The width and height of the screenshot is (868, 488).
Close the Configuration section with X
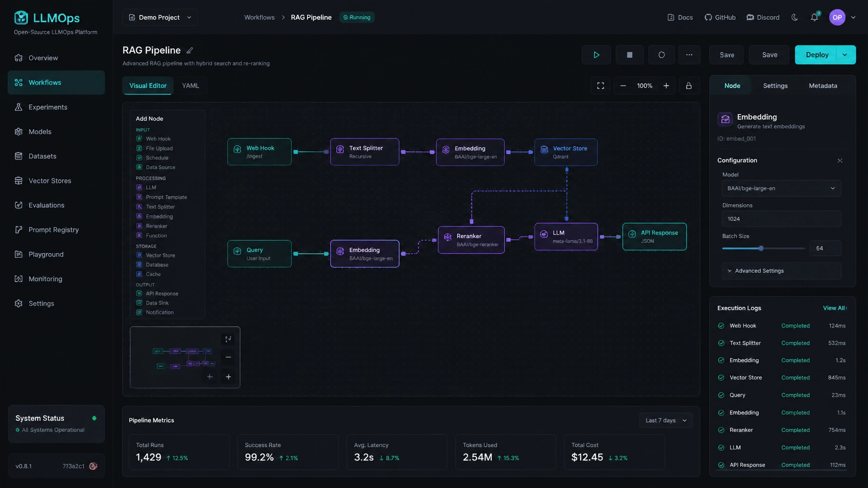tap(839, 161)
